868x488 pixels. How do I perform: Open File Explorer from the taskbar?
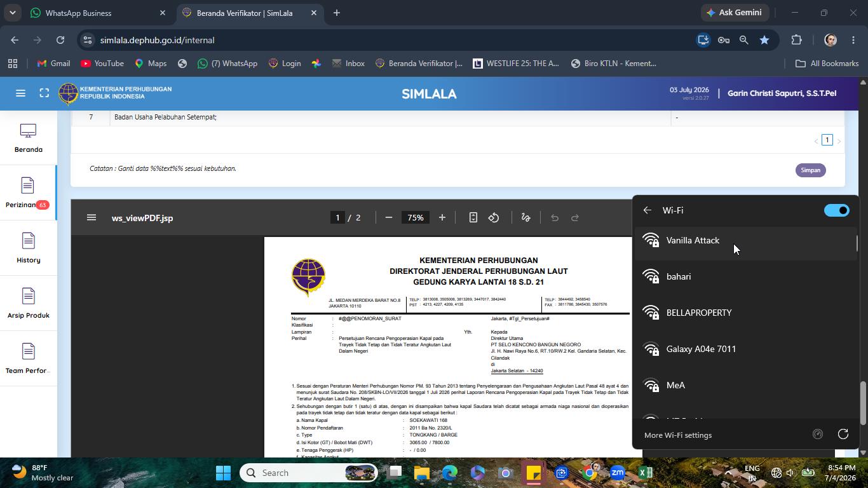pos(422,473)
